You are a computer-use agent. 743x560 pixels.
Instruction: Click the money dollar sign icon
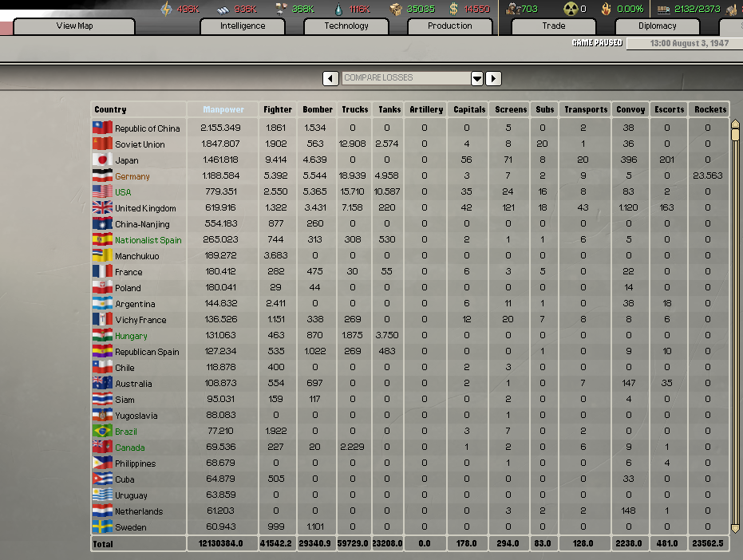click(x=453, y=9)
